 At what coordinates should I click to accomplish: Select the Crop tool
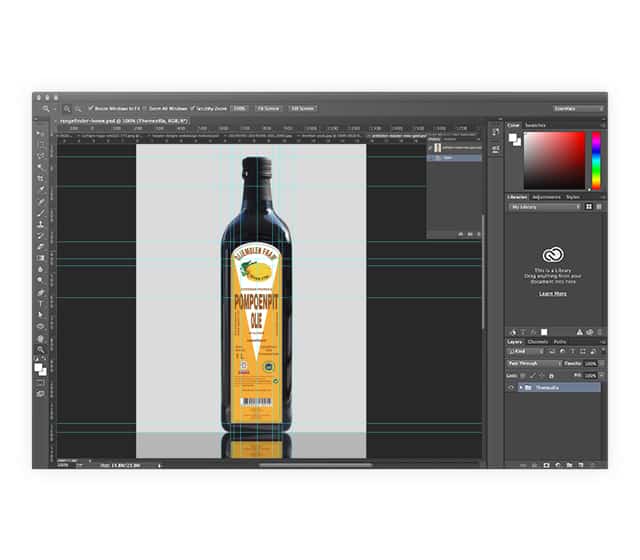coord(40,178)
